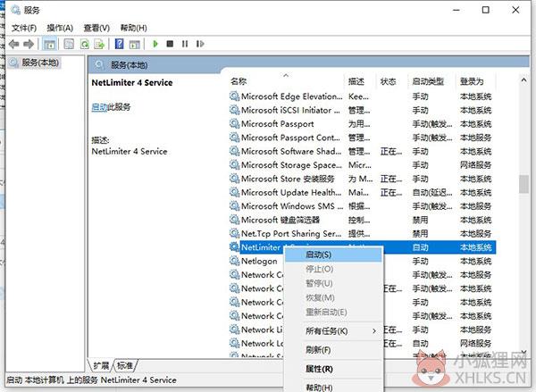Click the export list icon in the toolbar
This screenshot has width=536, height=392.
click(99, 44)
